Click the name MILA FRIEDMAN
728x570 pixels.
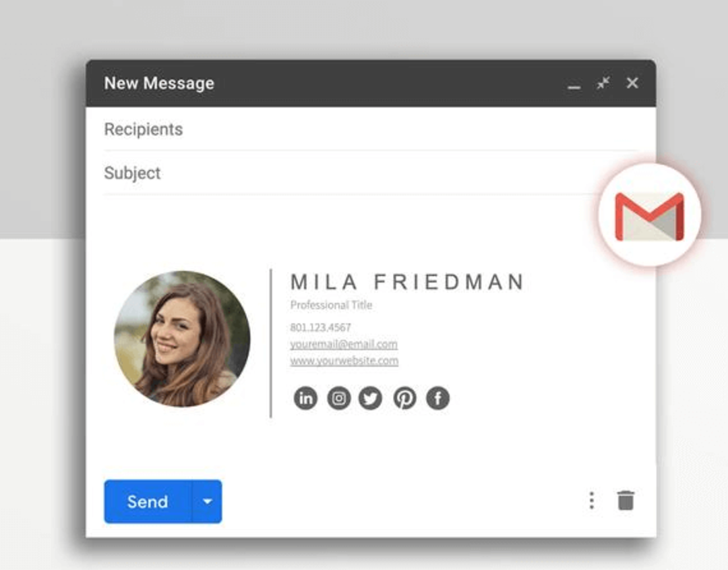pyautogui.click(x=407, y=282)
